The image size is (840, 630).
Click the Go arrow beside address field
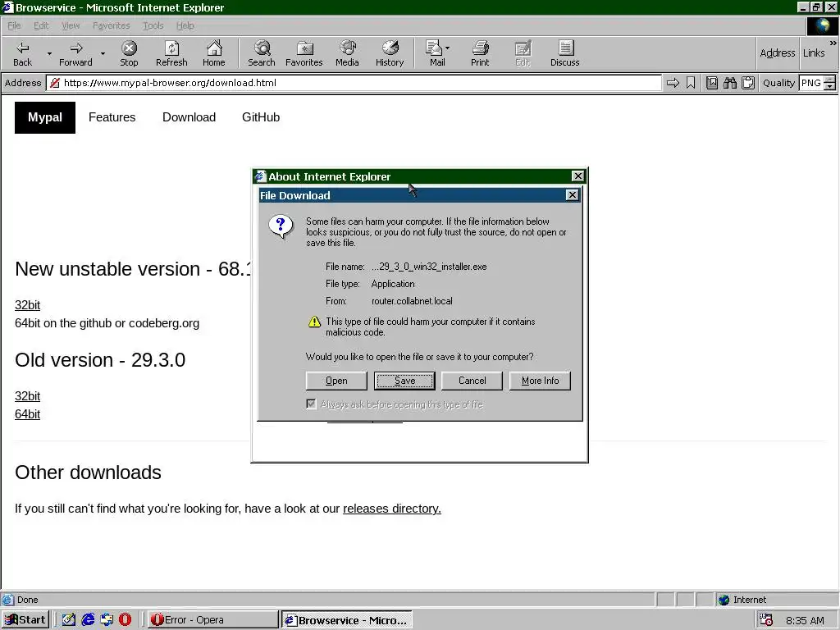(673, 83)
